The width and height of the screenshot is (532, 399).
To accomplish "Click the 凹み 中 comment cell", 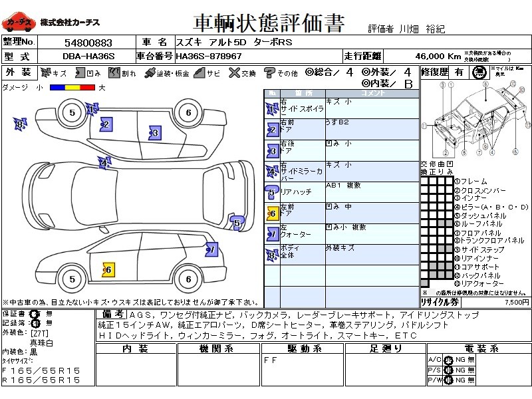I will click(x=372, y=213).
